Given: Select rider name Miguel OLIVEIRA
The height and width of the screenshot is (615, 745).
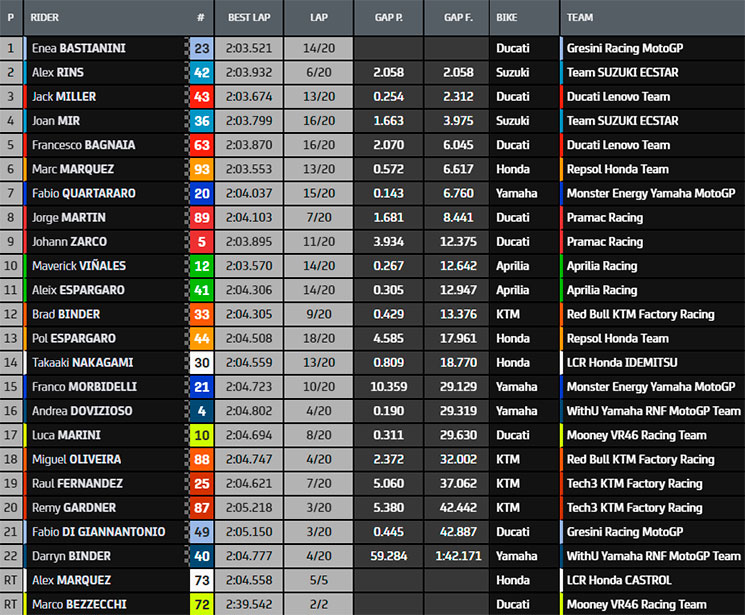Looking at the screenshot, I should click(x=76, y=460).
